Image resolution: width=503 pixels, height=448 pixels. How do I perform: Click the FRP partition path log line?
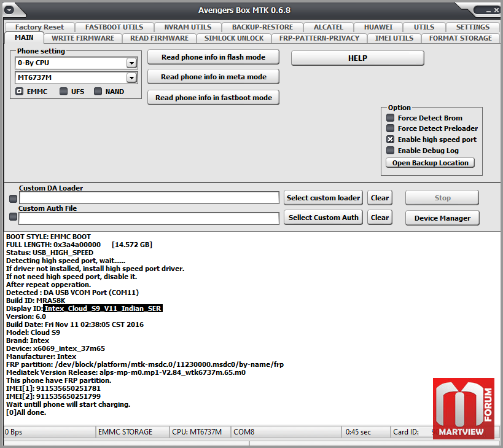pyautogui.click(x=145, y=364)
